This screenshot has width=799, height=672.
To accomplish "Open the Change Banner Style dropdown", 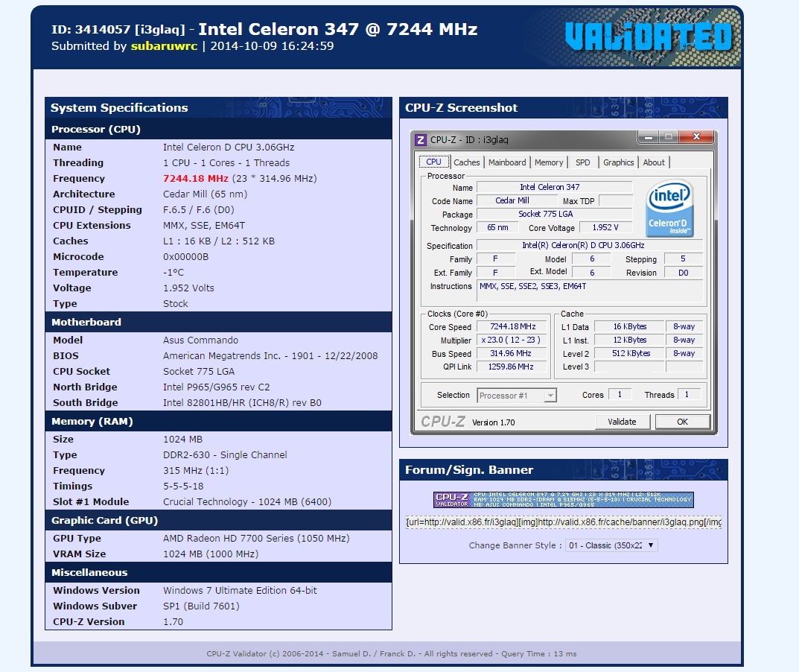I will click(611, 545).
